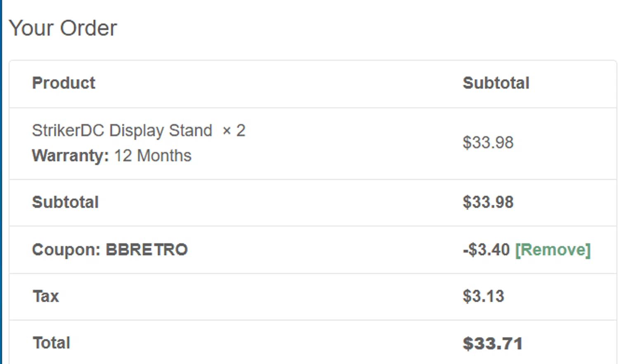Image resolution: width=619 pixels, height=364 pixels.
Task: Click the quantity number 2
Action: point(241,131)
